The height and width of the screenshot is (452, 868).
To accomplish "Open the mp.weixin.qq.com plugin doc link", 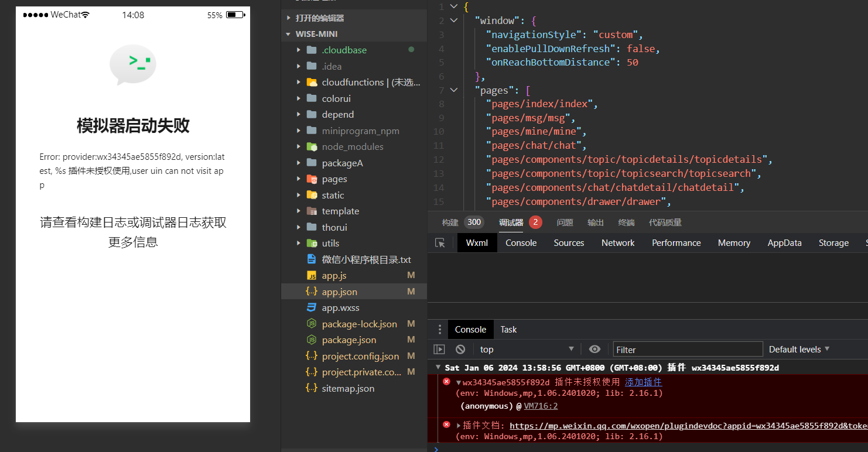I will 689,426.
